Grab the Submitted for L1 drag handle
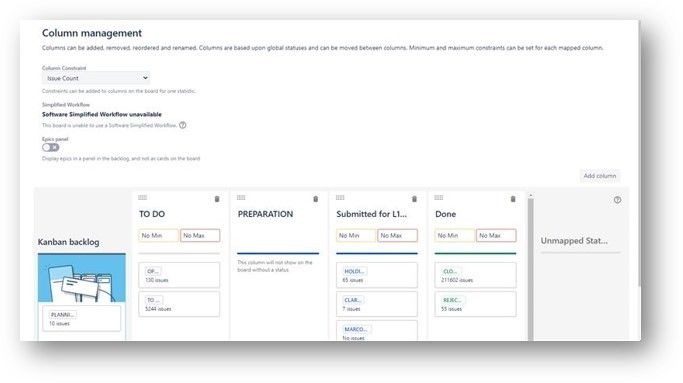This screenshot has height=383, width=683. [x=340, y=197]
